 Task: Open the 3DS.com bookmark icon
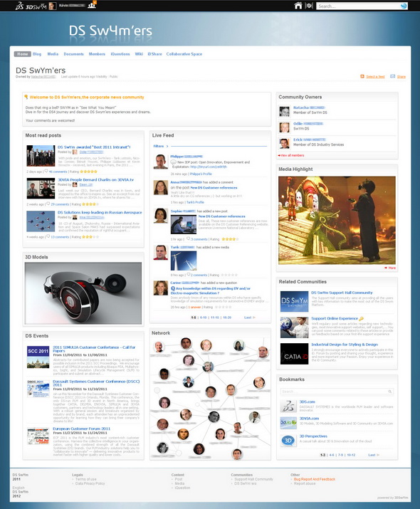288,406
